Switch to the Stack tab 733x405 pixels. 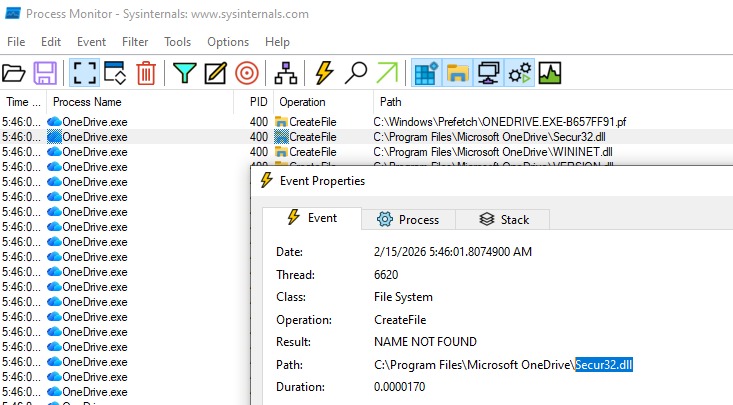505,219
